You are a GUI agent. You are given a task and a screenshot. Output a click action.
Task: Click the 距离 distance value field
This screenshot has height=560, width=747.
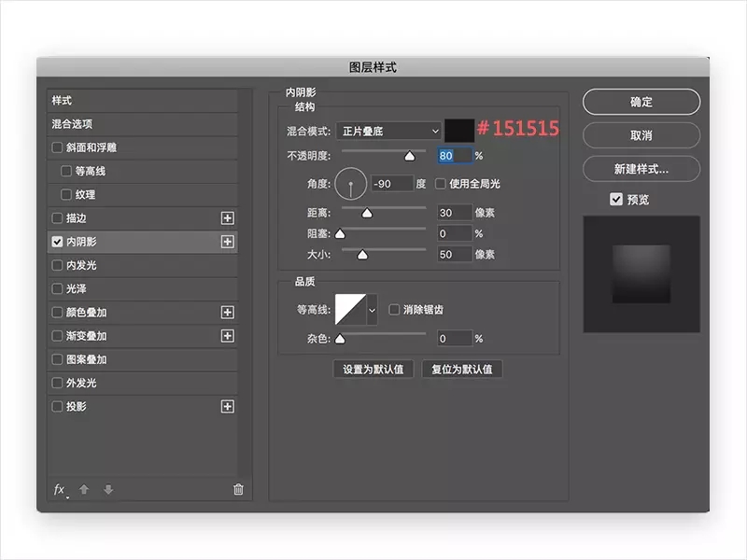coord(455,213)
